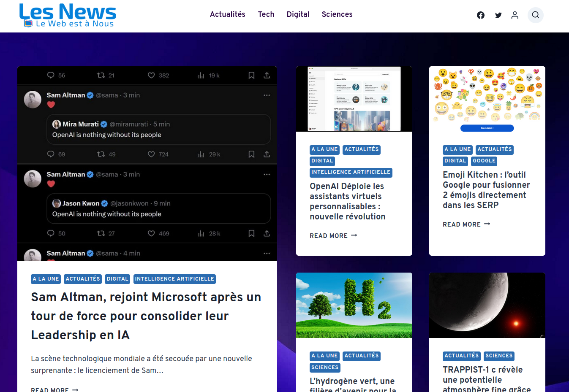Click DIGITAL tag on Sam Altman article
The height and width of the screenshot is (392, 569).
point(117,279)
